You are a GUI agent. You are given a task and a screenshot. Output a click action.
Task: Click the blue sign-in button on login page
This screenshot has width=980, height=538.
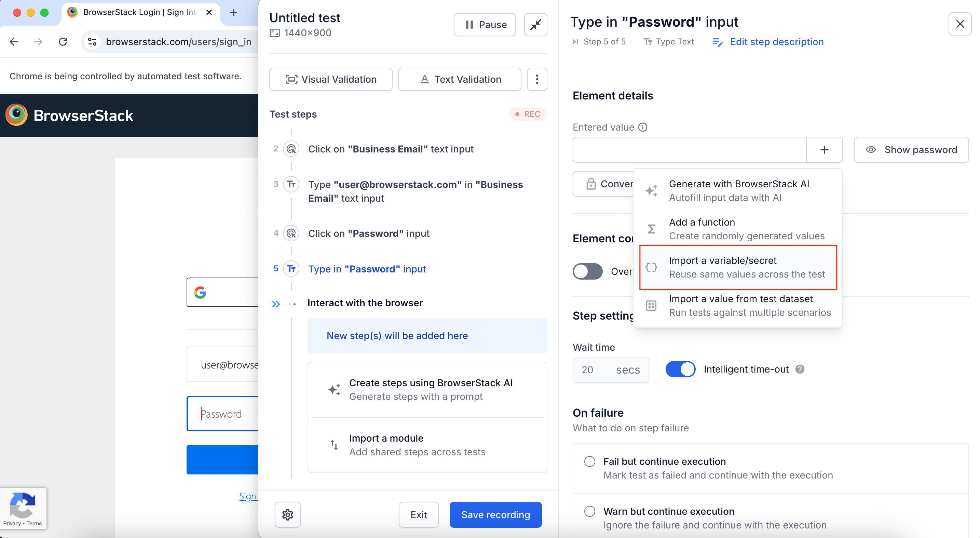(x=222, y=460)
